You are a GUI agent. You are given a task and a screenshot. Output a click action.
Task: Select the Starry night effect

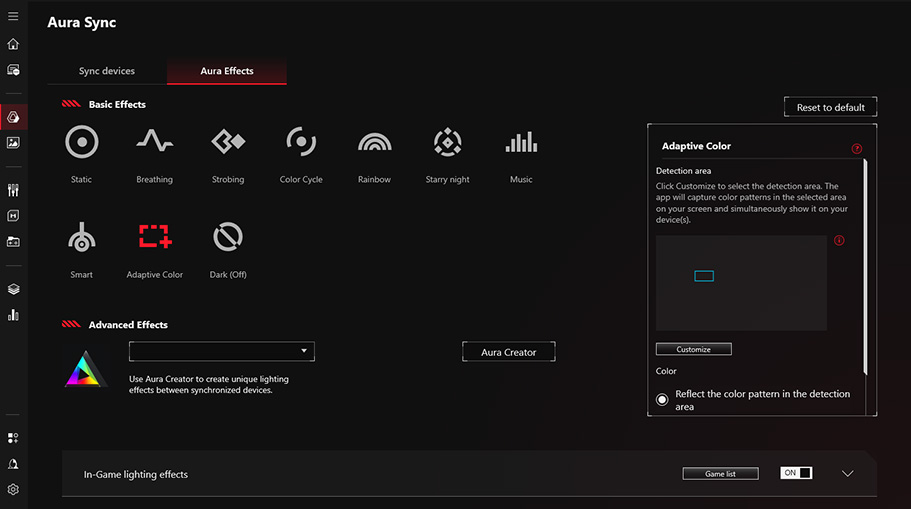pyautogui.click(x=447, y=143)
